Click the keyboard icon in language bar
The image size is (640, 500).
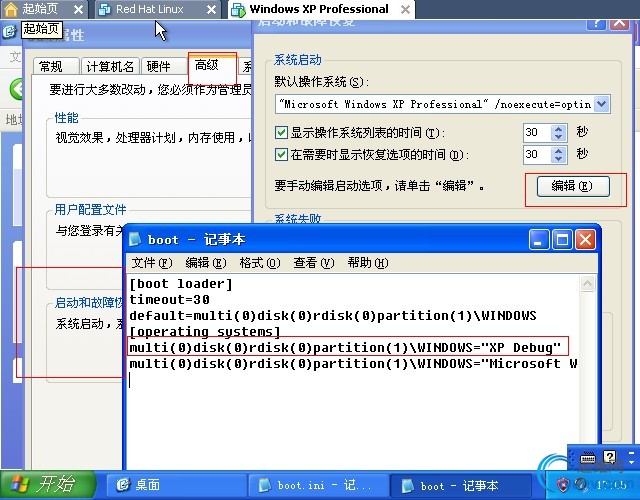588,458
